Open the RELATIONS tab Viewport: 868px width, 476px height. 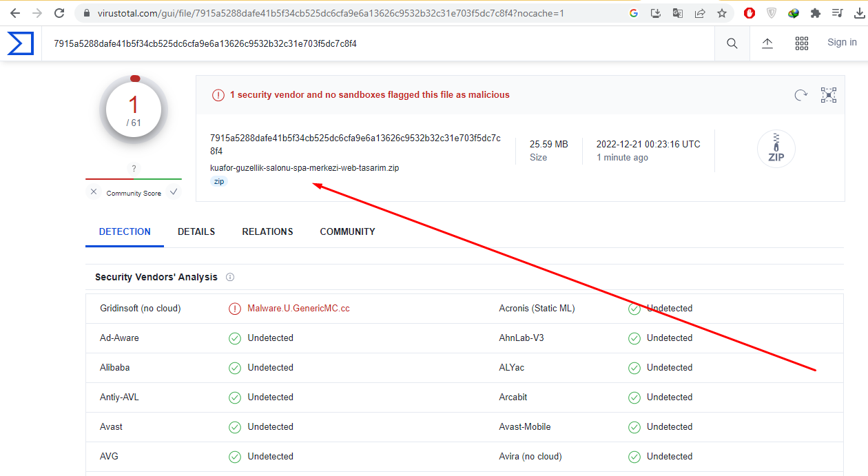(267, 231)
